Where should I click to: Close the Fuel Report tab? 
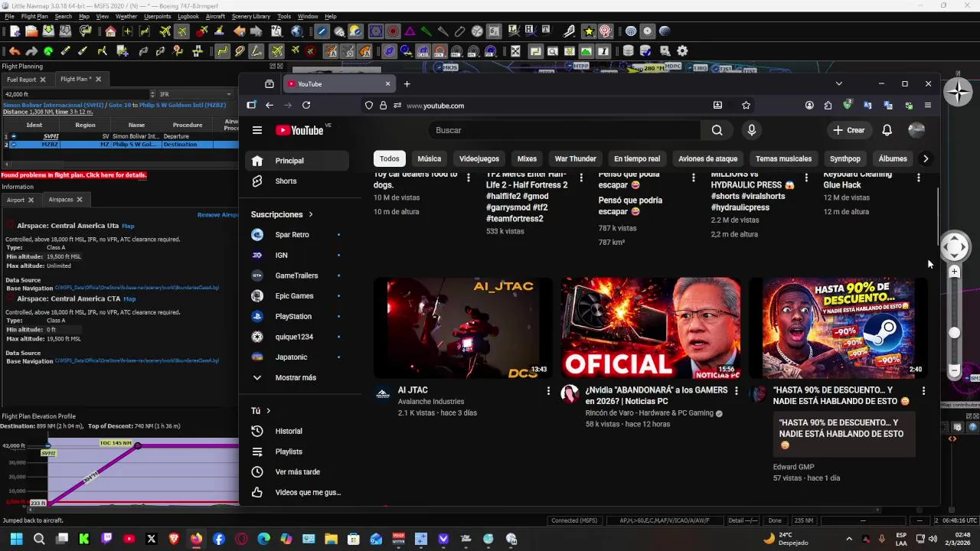pyautogui.click(x=43, y=79)
